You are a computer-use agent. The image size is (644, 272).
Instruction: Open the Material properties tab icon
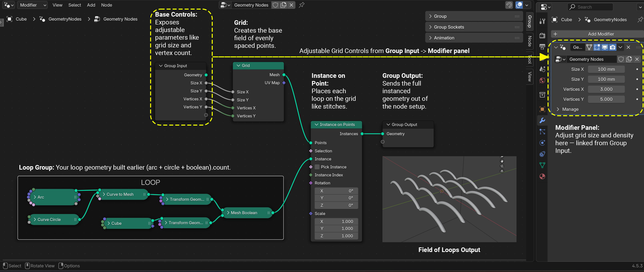click(542, 176)
